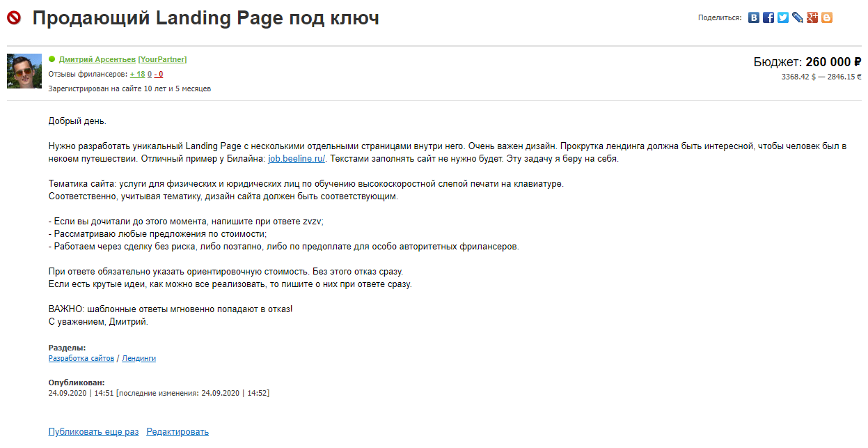Click Редактировать to edit the project
The height and width of the screenshot is (448, 868).
177,432
